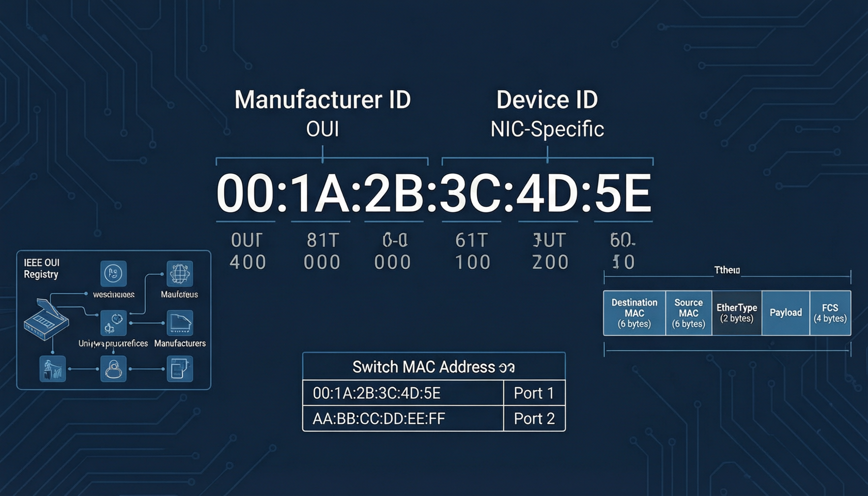Click the 400 value under first octet
Image resolution: width=868 pixels, height=496 pixels.
pos(248,263)
